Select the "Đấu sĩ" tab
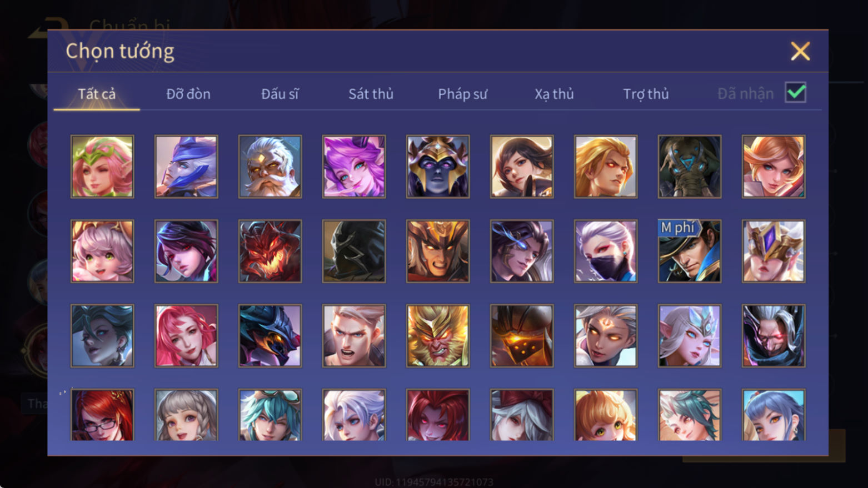This screenshot has height=488, width=868. pos(280,94)
